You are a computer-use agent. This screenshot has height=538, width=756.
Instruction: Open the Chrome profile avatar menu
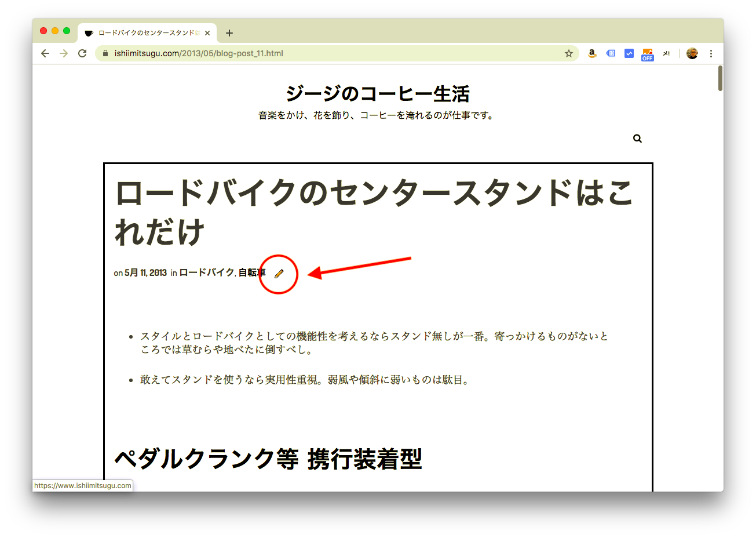[692, 53]
